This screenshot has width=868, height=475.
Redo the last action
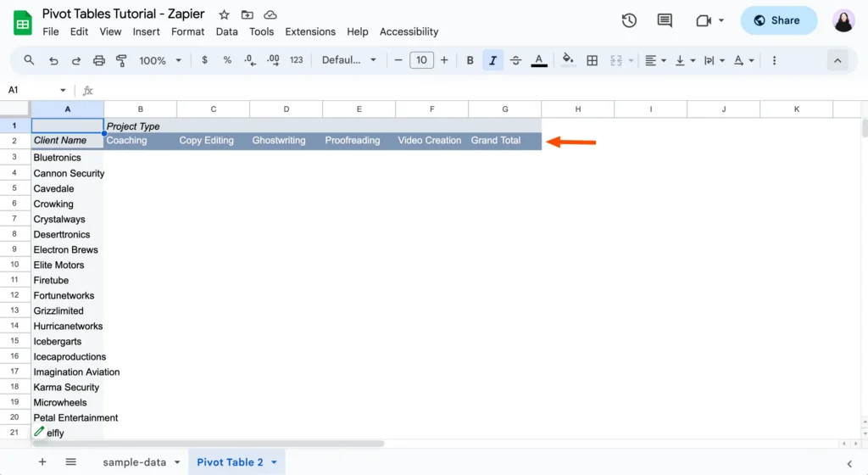click(x=75, y=60)
